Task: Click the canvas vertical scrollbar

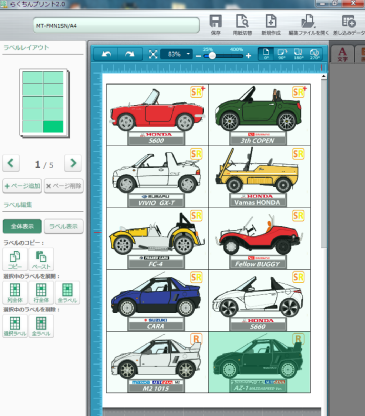Action: [323, 163]
